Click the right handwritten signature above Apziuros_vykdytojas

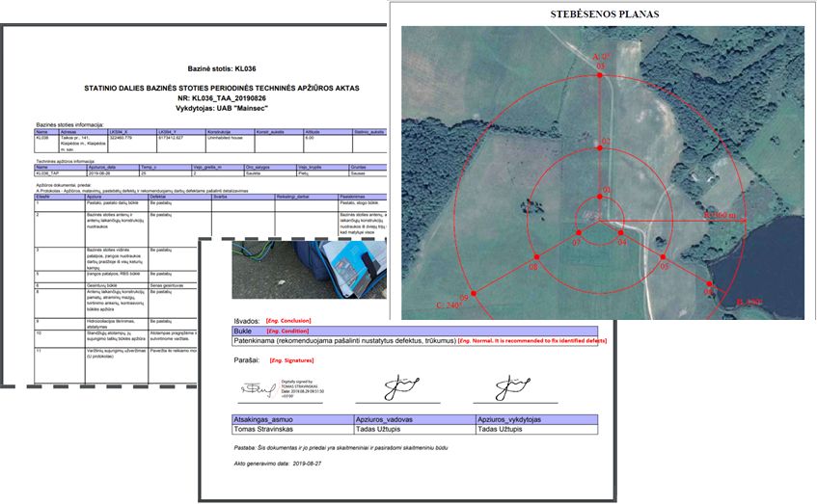click(513, 388)
